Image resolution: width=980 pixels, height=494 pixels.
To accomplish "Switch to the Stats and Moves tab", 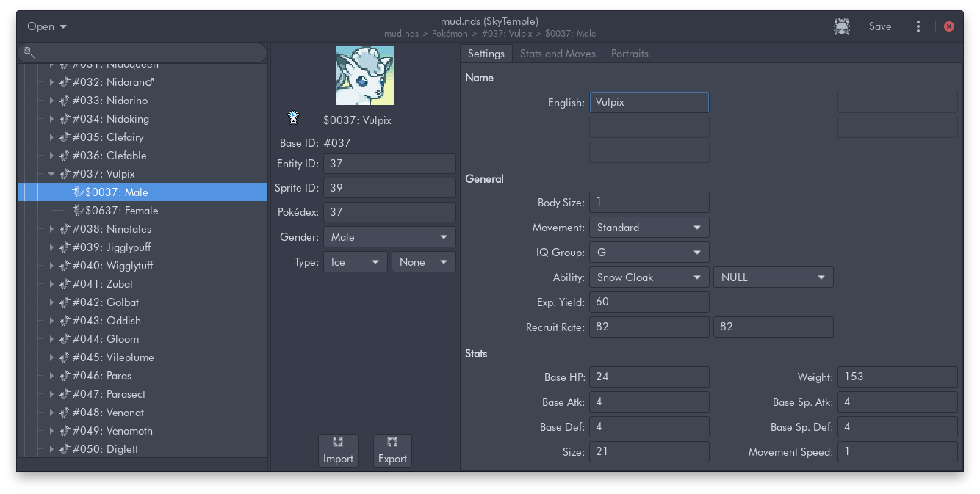I will click(x=558, y=54).
